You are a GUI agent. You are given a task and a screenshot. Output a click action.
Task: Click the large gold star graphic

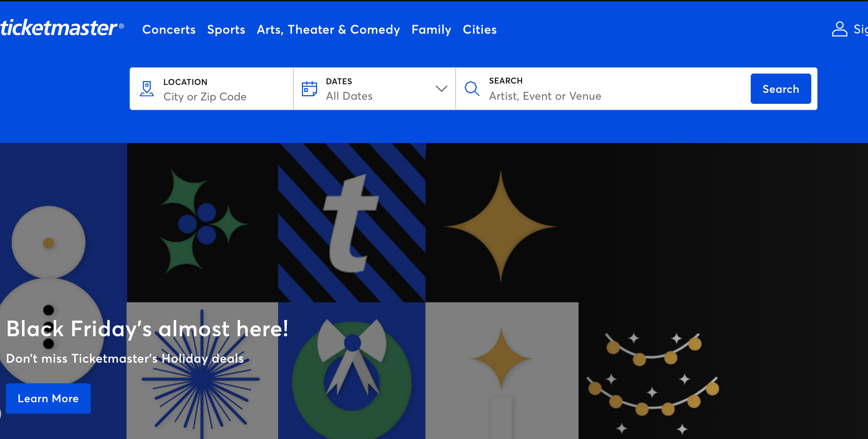[501, 226]
